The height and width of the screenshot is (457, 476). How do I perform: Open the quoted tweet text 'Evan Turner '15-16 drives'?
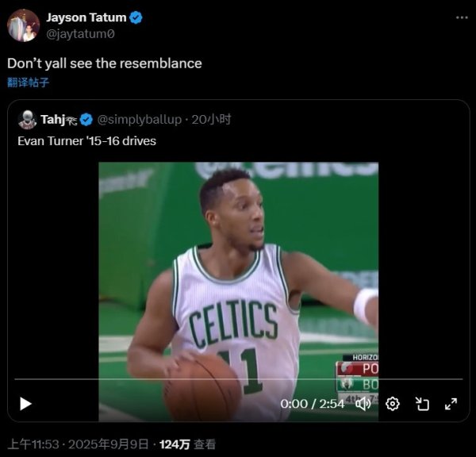tap(76, 141)
